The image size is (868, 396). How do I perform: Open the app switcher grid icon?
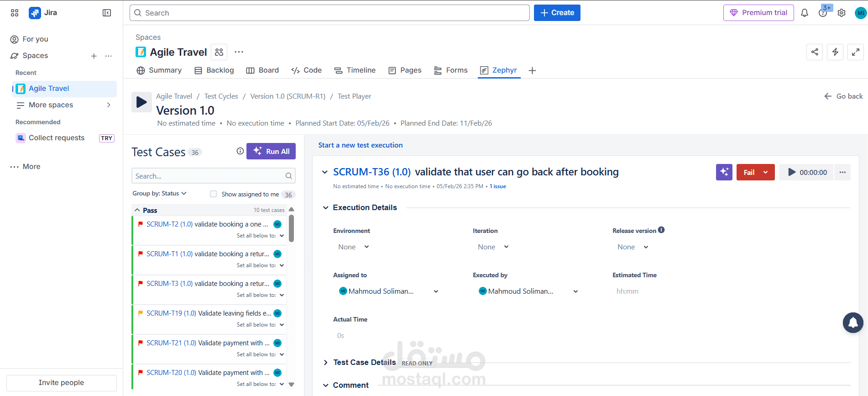(15, 13)
